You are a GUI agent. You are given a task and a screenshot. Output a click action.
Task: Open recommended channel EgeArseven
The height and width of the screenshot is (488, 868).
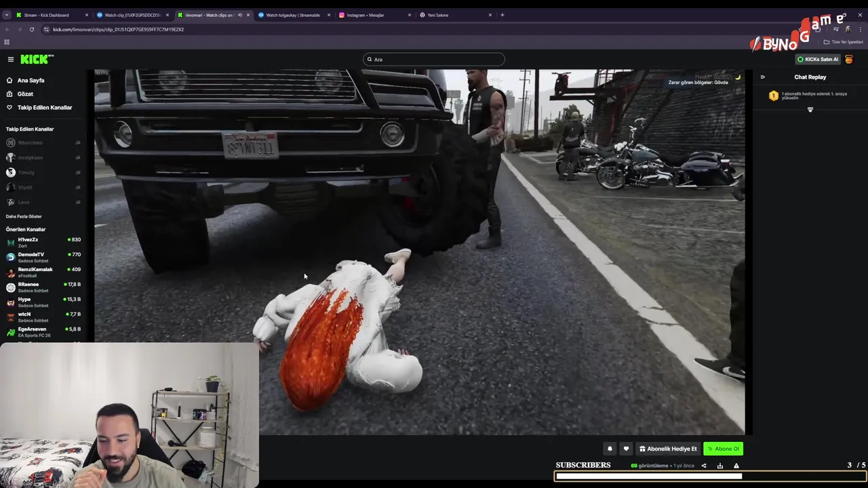(x=42, y=331)
